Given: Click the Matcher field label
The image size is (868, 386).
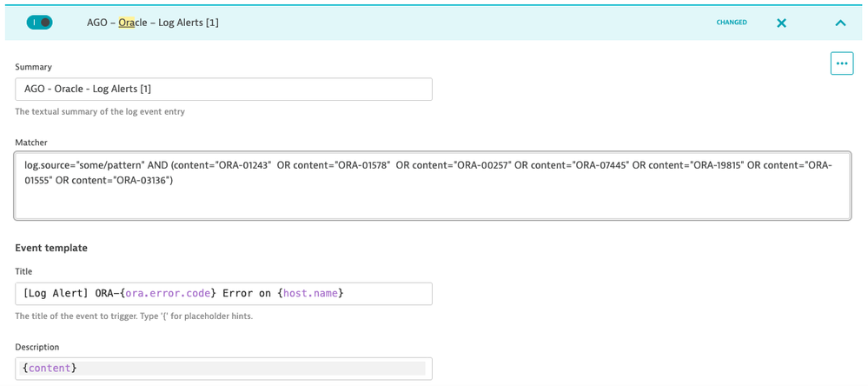Looking at the screenshot, I should click(x=31, y=143).
